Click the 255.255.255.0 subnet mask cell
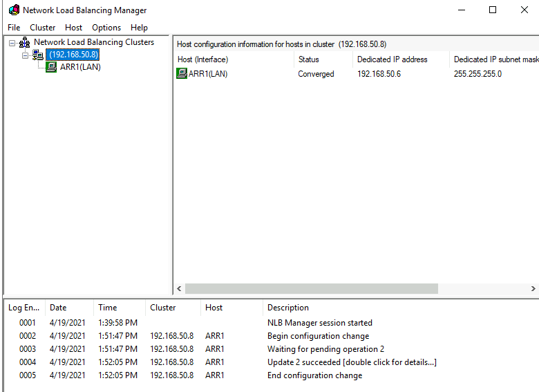539x392 pixels. pyautogui.click(x=477, y=74)
